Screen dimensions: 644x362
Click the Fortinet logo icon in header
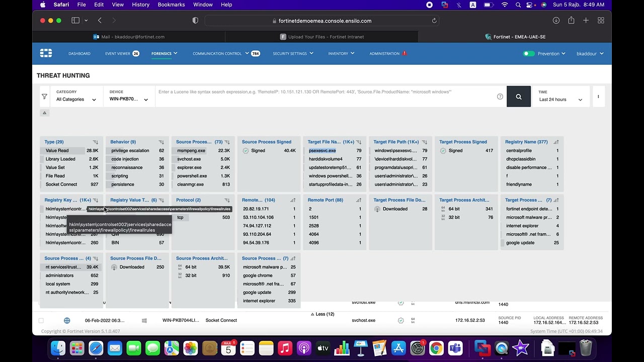pos(46,53)
